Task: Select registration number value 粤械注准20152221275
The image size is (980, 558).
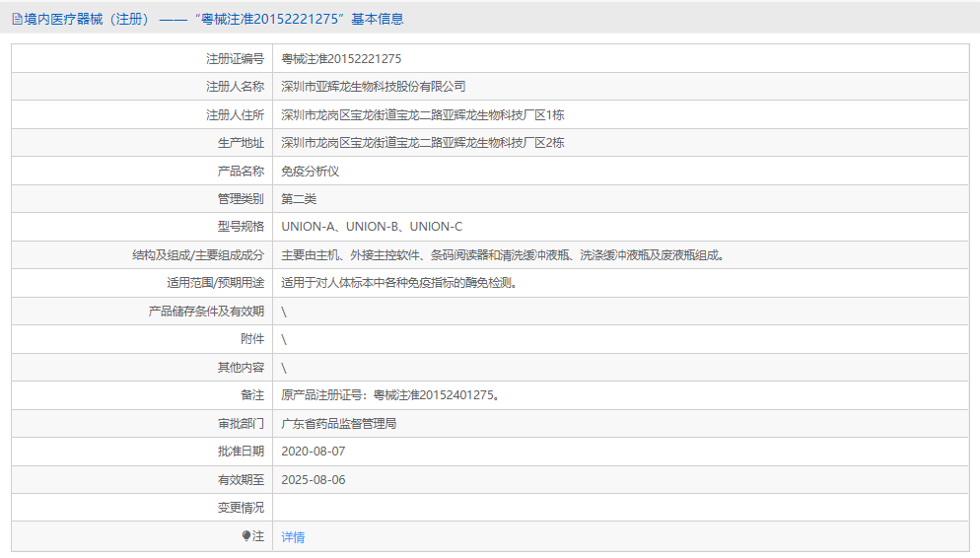Action: (x=341, y=59)
